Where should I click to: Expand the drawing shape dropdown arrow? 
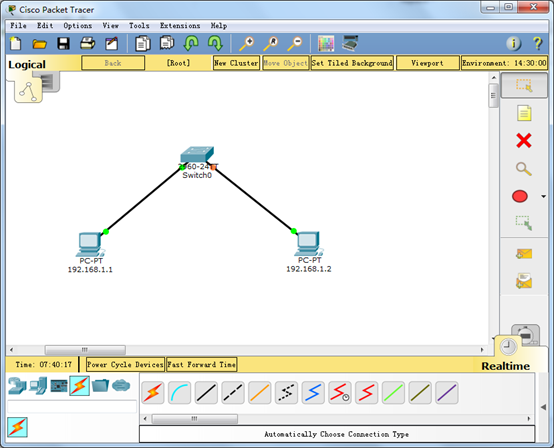point(543,196)
